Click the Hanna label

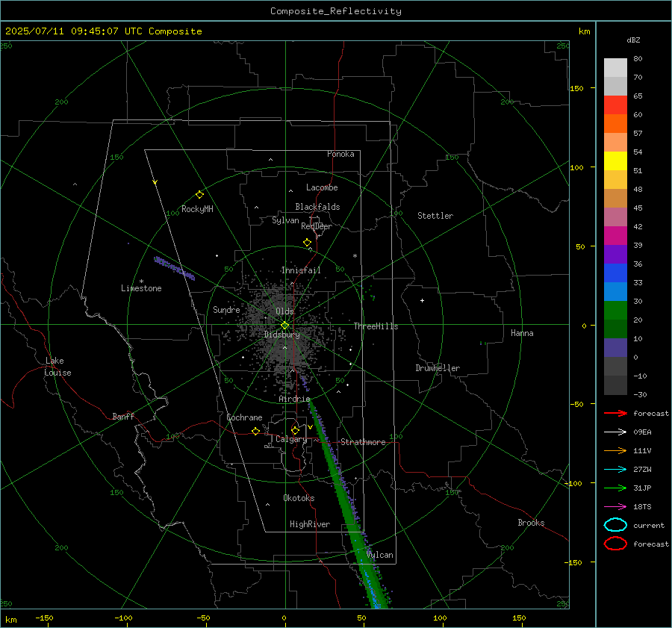[522, 333]
